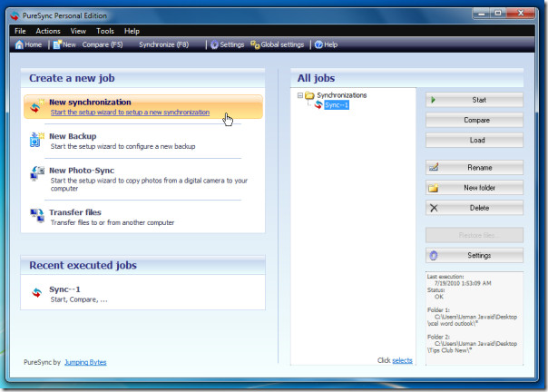Open the Help menu in the menu bar
The width and height of the screenshot is (548, 392).
132,31
